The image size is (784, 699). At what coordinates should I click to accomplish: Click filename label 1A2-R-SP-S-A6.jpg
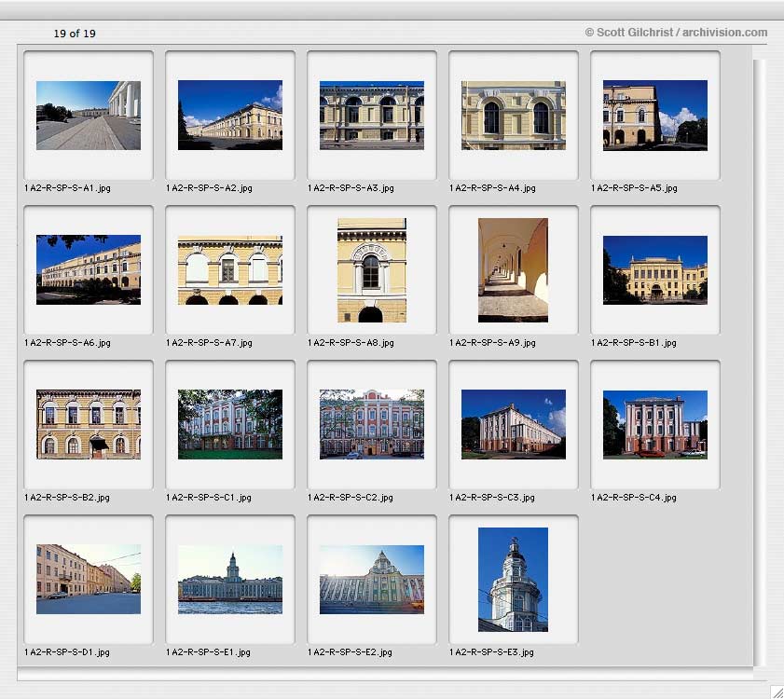point(67,342)
